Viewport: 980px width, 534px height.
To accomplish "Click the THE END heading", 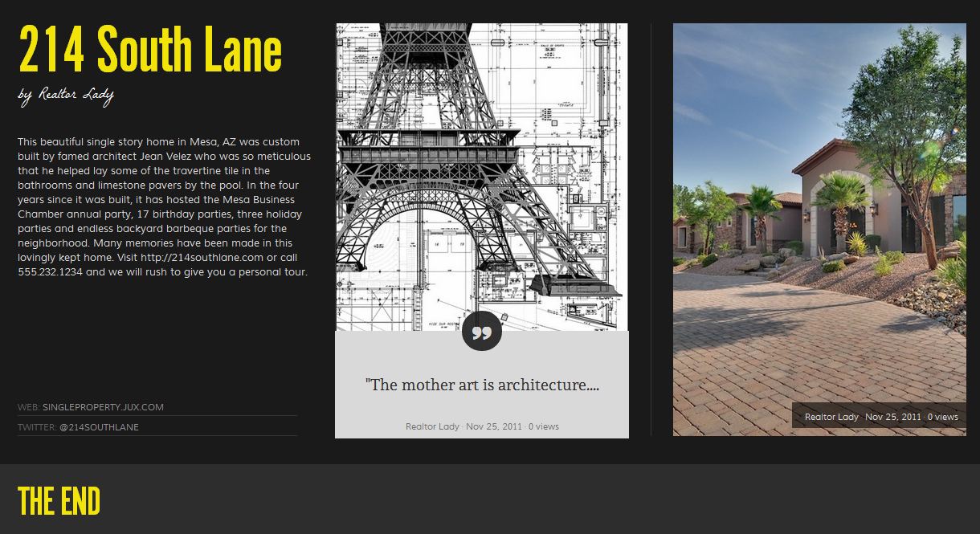I will pos(59,500).
